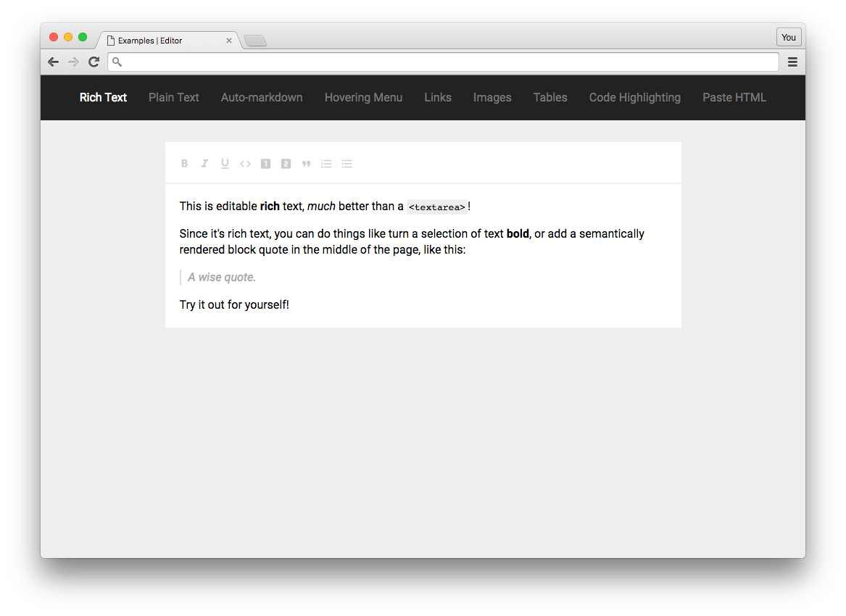Go to the Links example

pyautogui.click(x=438, y=98)
